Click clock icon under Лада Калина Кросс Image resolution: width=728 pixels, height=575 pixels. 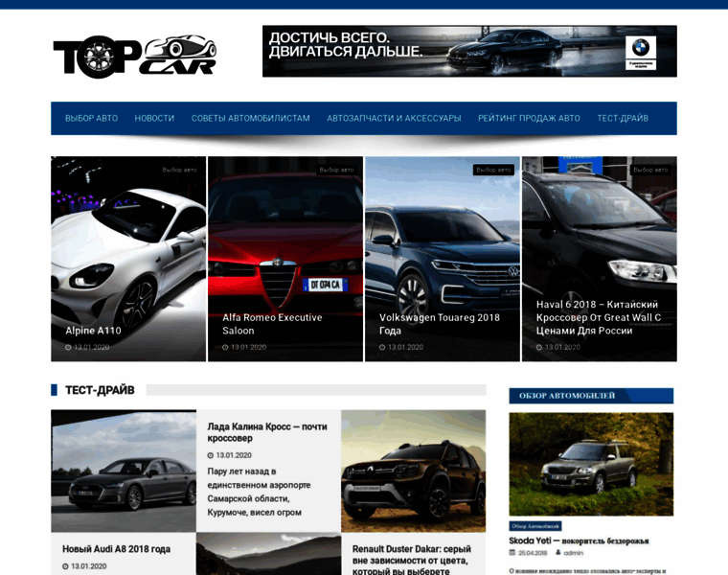[x=211, y=455]
